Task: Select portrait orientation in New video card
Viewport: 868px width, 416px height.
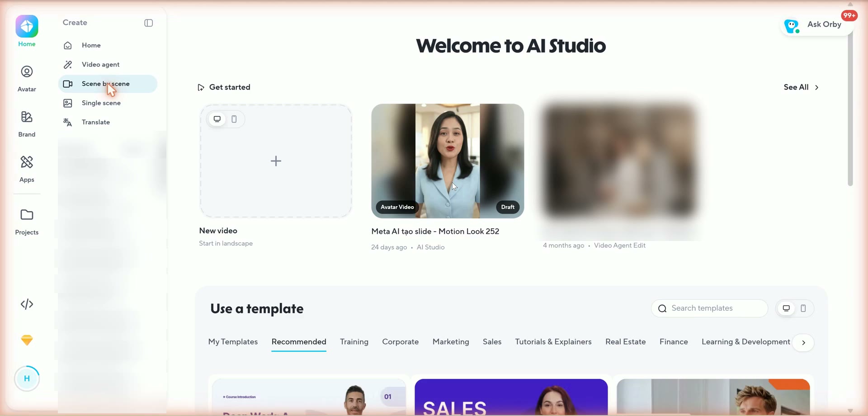Action: (x=234, y=119)
